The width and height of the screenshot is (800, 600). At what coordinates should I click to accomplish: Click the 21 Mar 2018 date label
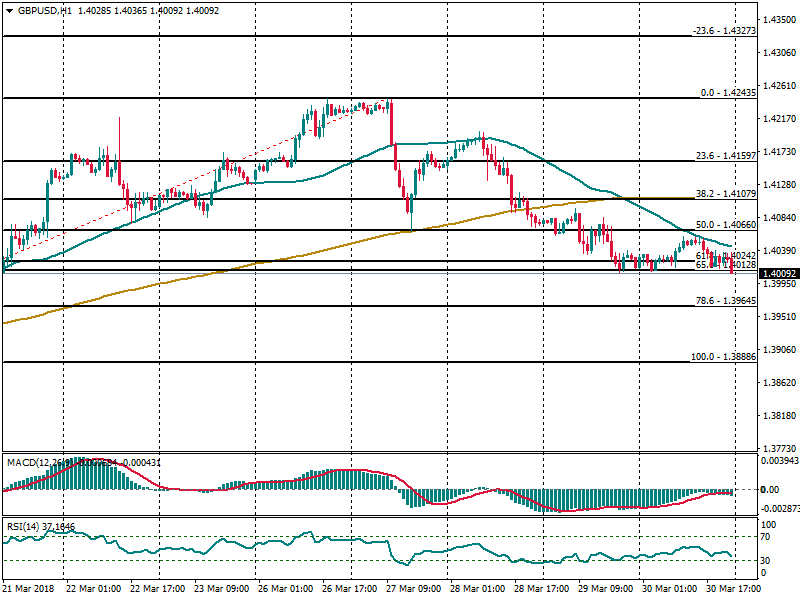[29, 590]
